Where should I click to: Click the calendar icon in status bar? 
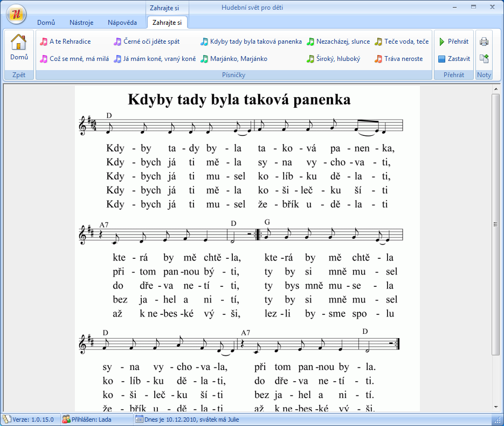[139, 419]
